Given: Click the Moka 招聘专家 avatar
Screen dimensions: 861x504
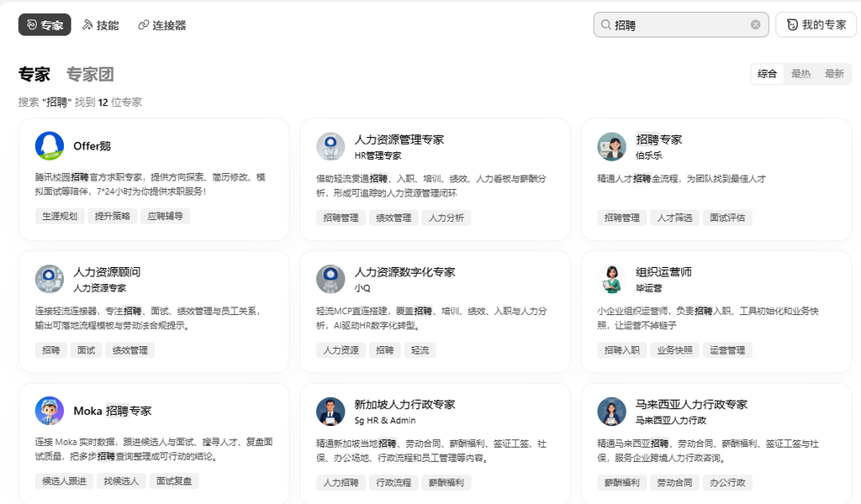Looking at the screenshot, I should [50, 411].
